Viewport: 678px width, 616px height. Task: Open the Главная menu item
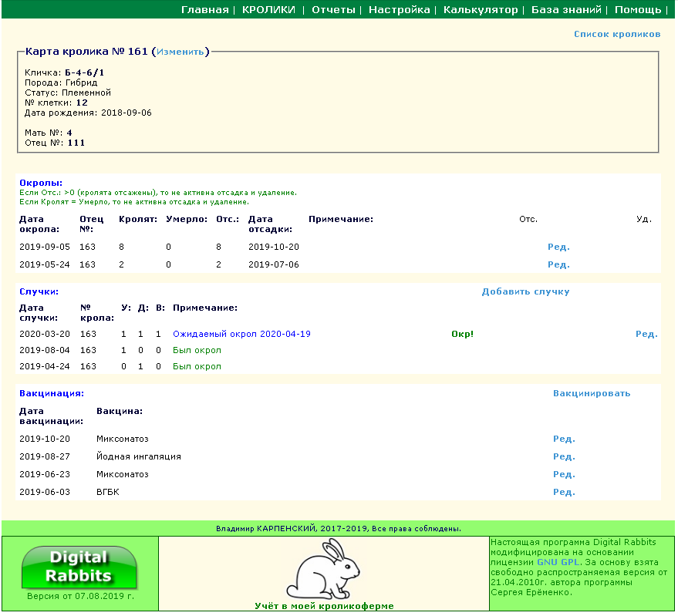tap(204, 9)
